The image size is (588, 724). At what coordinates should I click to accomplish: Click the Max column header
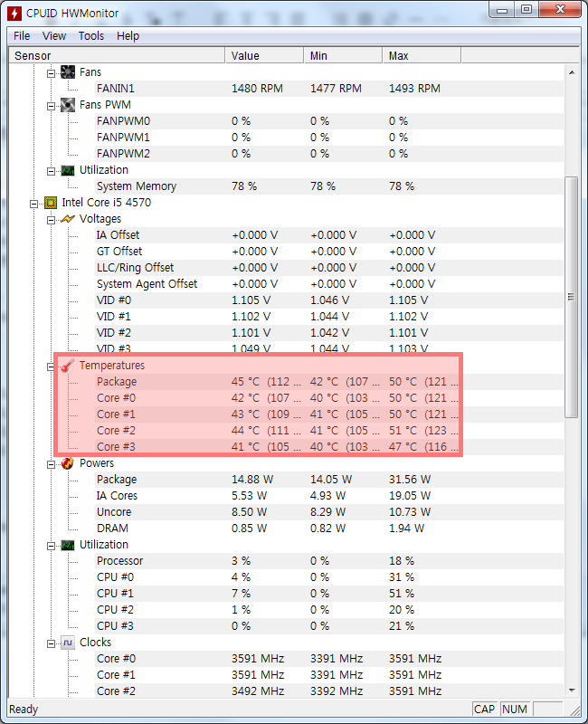pyautogui.click(x=422, y=56)
